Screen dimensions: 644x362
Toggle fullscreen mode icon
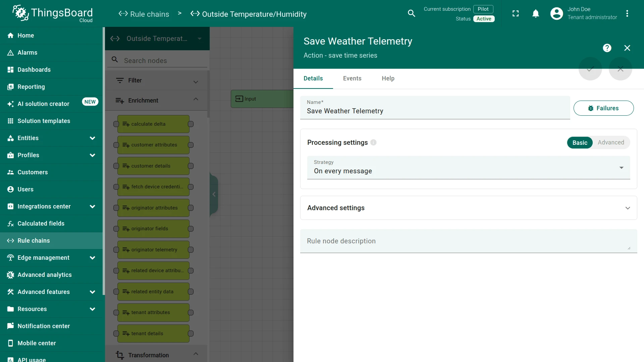click(x=516, y=13)
